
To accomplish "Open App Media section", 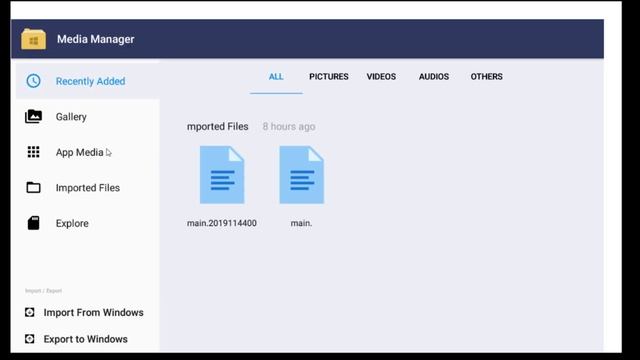I will point(87,152).
